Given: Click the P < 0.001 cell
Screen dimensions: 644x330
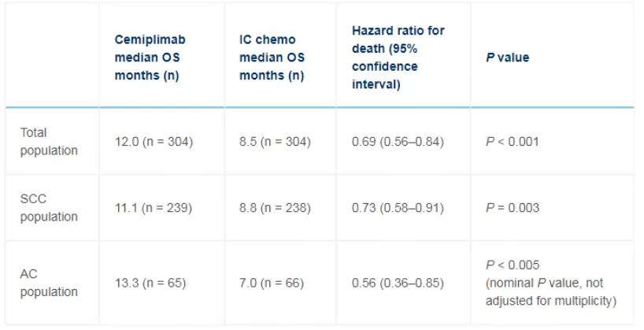Looking at the screenshot, I should tap(515, 142).
